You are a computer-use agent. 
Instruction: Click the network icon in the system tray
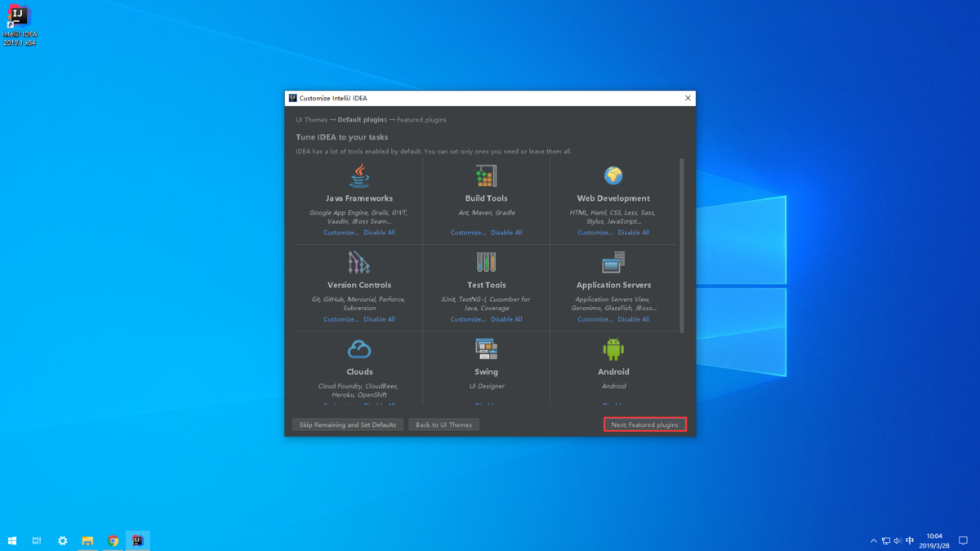coord(886,540)
